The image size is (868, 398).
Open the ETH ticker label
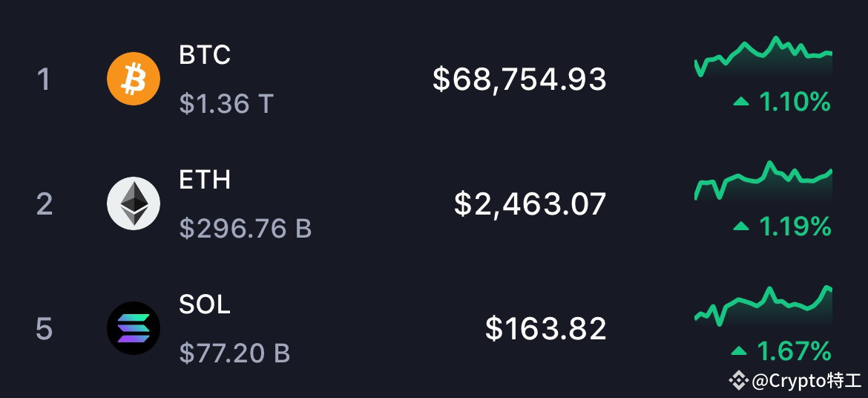click(205, 180)
